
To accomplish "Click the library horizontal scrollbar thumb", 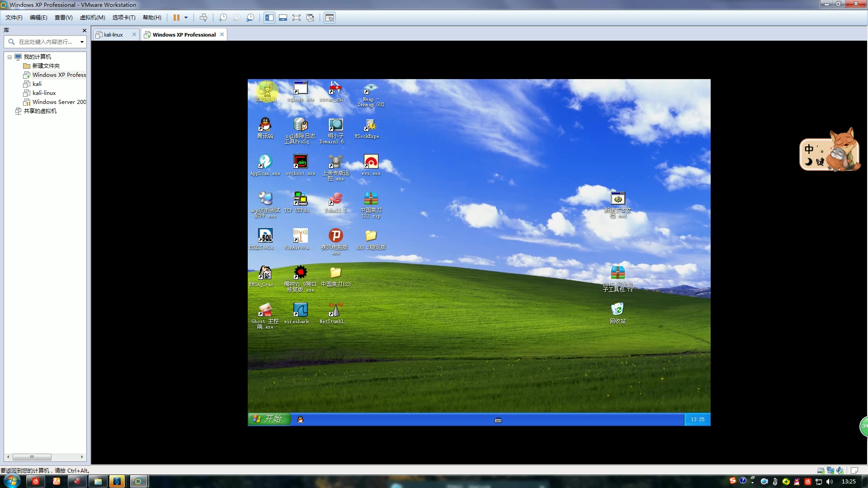I will pos(32,457).
